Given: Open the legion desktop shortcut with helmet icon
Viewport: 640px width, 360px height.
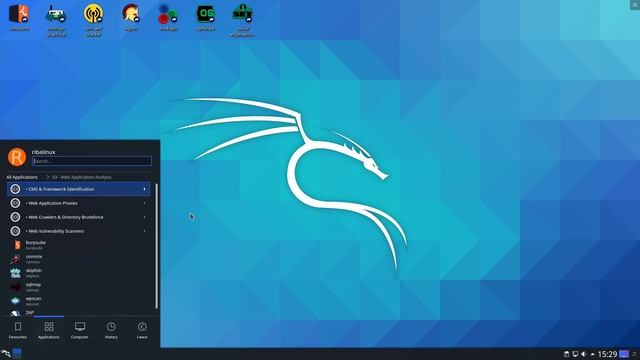Looking at the screenshot, I should pyautogui.click(x=131, y=18).
